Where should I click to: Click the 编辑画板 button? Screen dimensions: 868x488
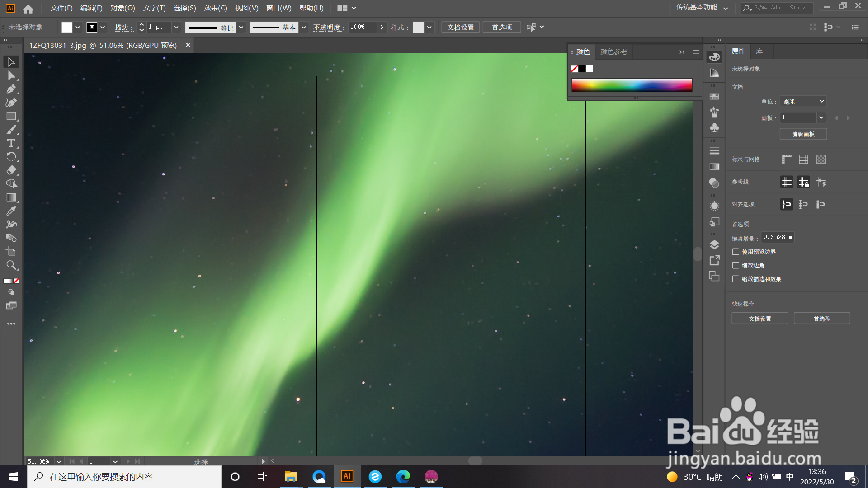click(803, 134)
